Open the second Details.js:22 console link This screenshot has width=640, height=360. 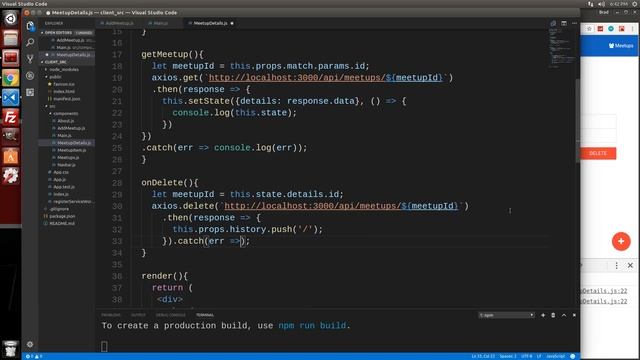[604, 301]
